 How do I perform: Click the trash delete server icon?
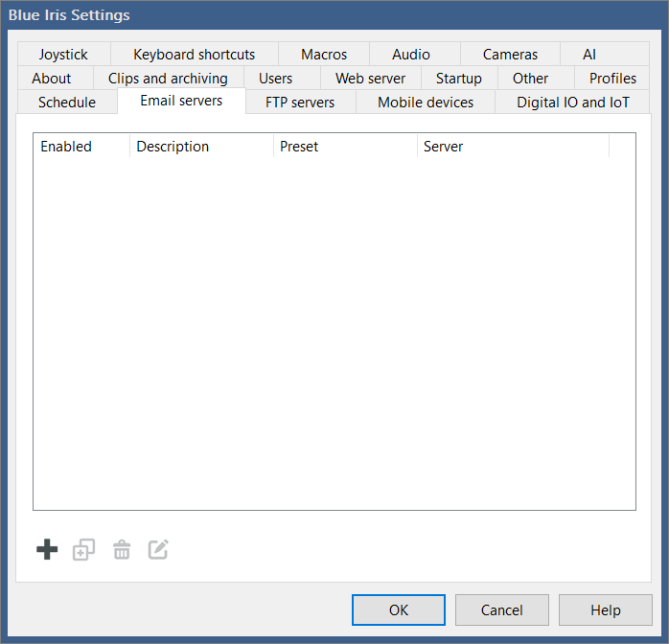point(122,549)
